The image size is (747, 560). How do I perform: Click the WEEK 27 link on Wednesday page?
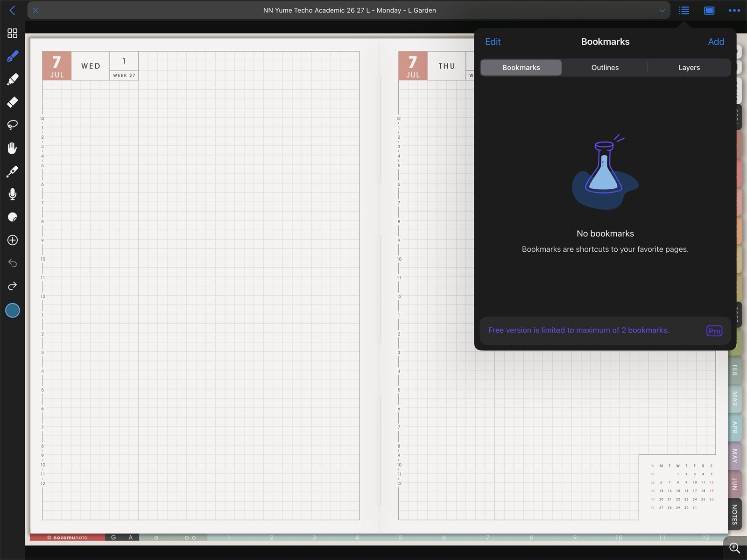(x=124, y=75)
